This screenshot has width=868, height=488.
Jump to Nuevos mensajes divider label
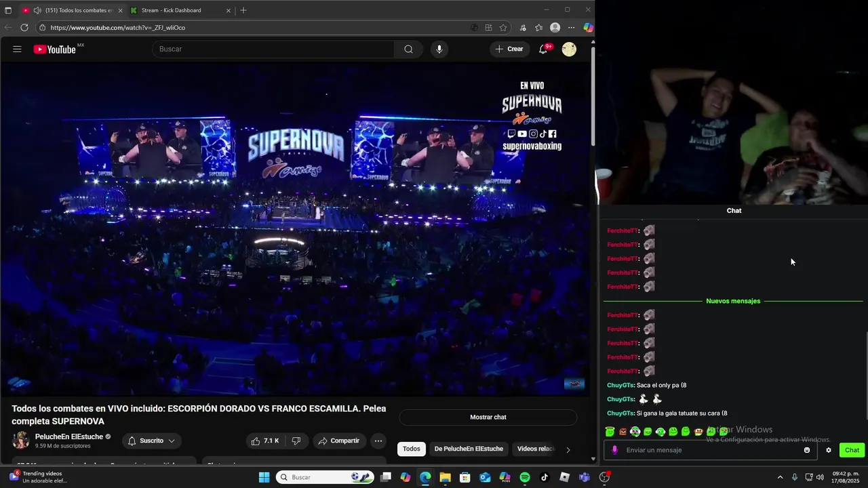click(x=733, y=301)
